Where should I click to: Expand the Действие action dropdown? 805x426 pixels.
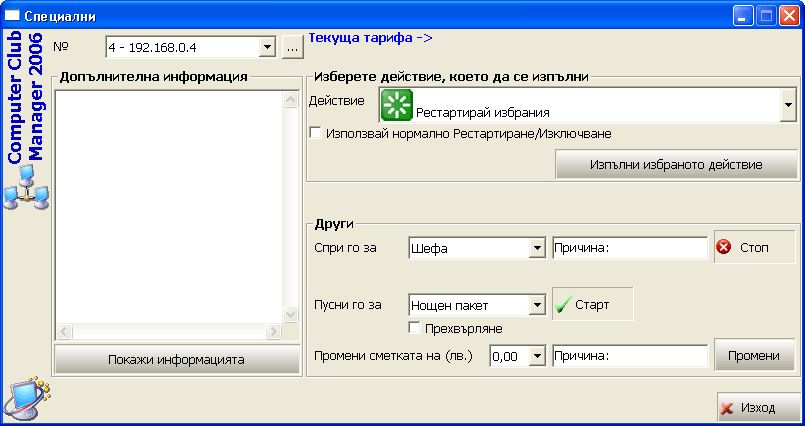click(788, 105)
